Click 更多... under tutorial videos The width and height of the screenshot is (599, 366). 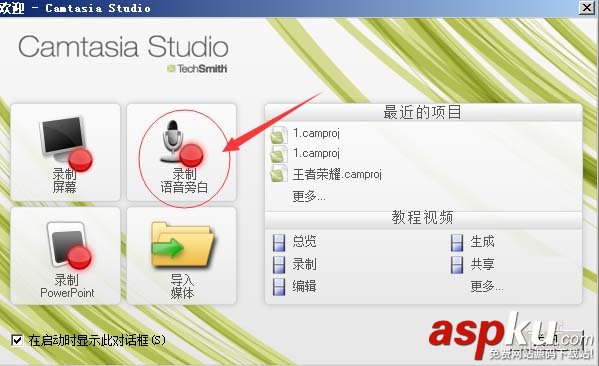(x=487, y=286)
